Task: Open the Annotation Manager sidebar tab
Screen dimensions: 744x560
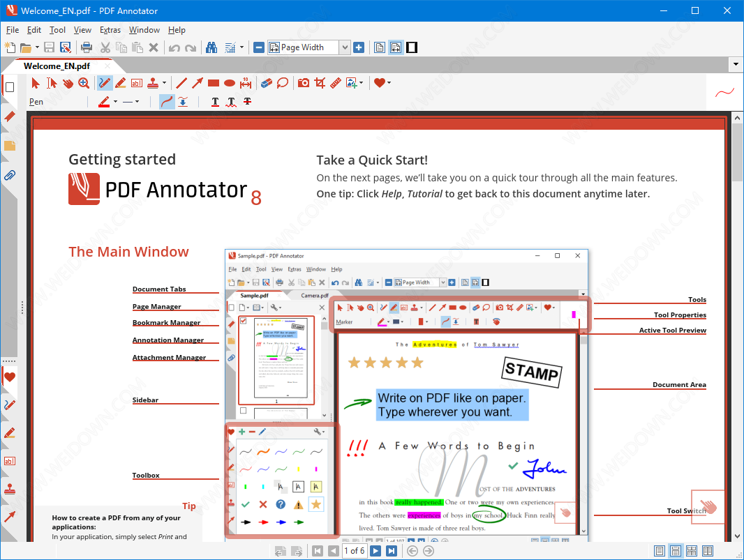Action: 9,146
